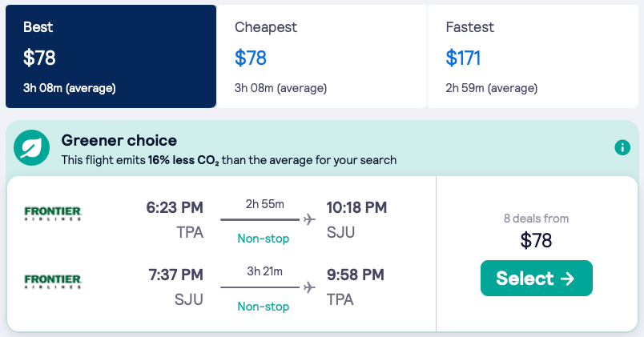Click airplane icon under 3h 21m duration
Screen dimensions: 644x337
pos(309,287)
